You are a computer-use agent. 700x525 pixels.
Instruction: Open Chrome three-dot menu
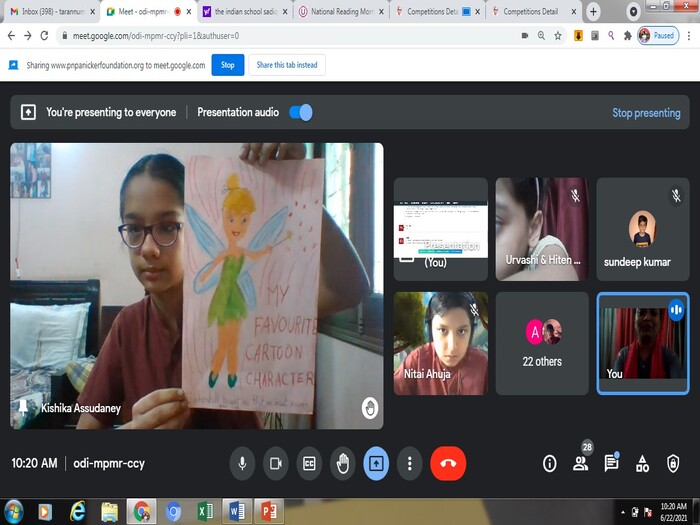pos(689,36)
